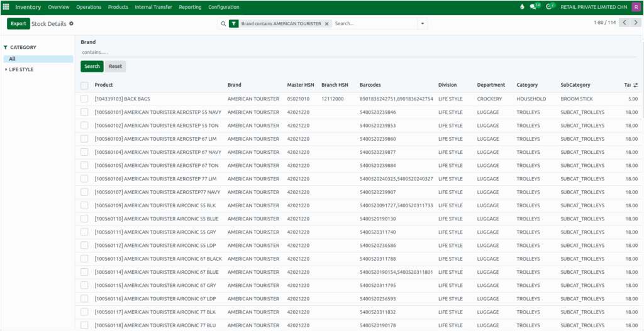Open the Reporting menu
Viewport: 644px width, 331px height.
190,7
